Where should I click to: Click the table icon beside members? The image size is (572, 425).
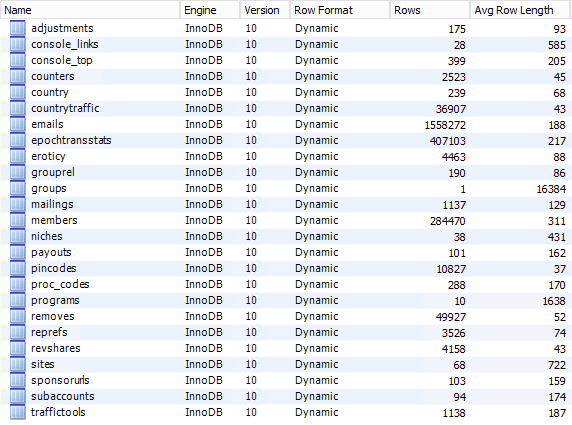18,220
